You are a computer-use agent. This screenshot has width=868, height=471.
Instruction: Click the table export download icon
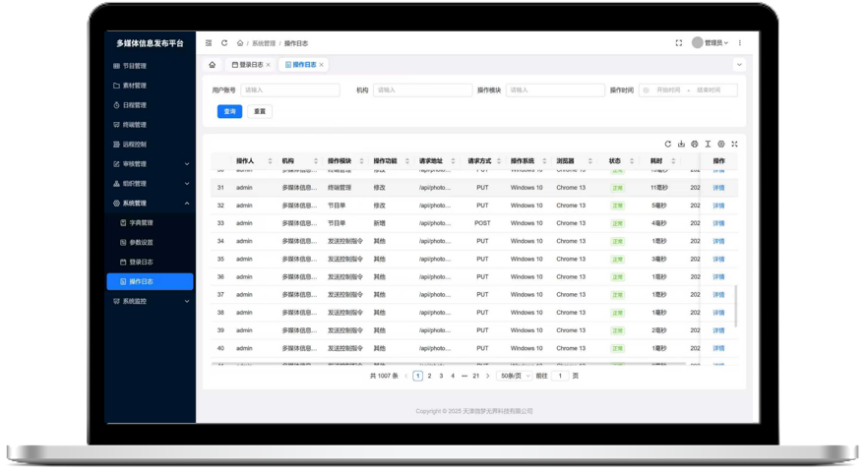pos(681,145)
